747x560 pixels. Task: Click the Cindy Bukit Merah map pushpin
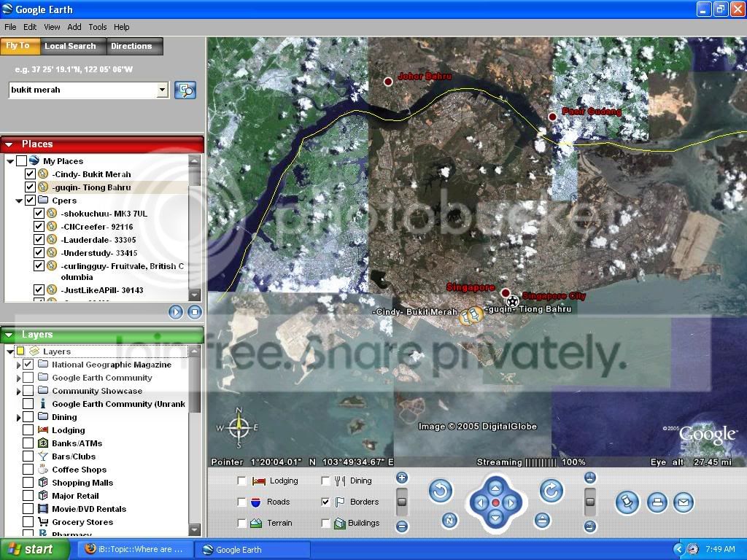[465, 316]
